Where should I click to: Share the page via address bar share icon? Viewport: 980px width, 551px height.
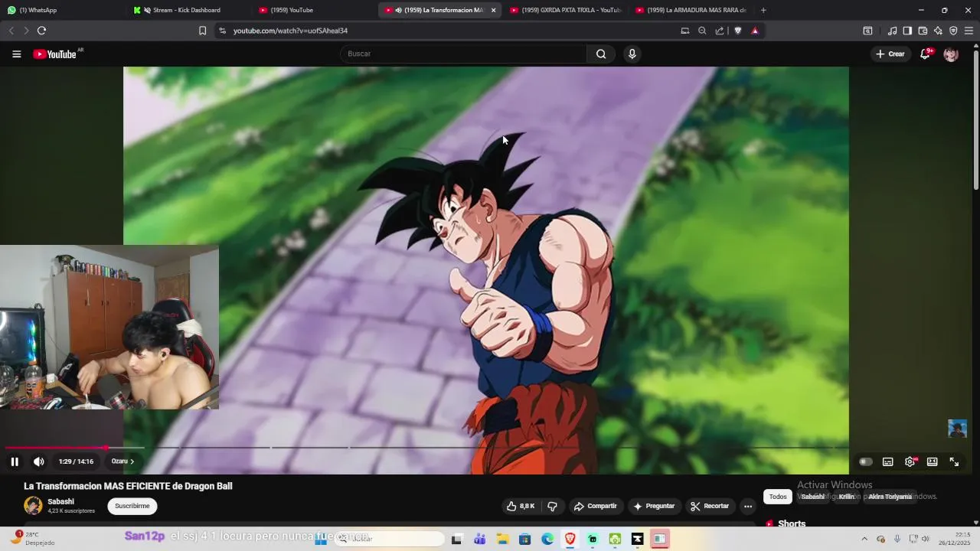pyautogui.click(x=720, y=31)
